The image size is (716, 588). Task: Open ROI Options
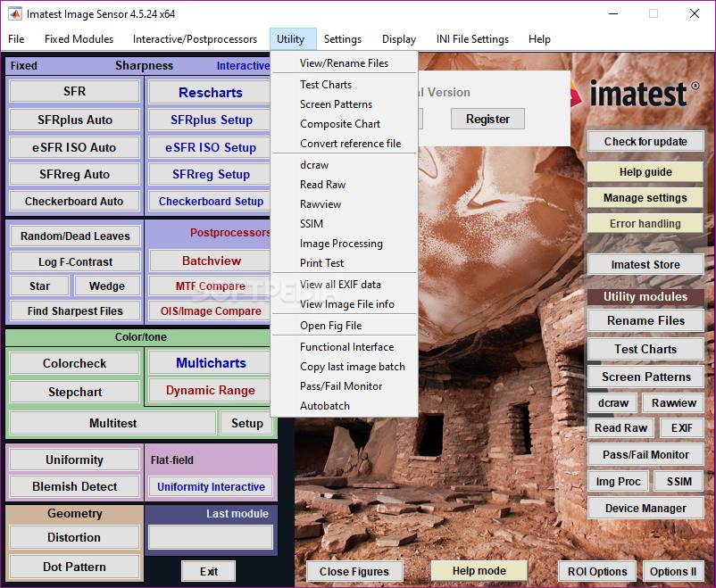597,572
